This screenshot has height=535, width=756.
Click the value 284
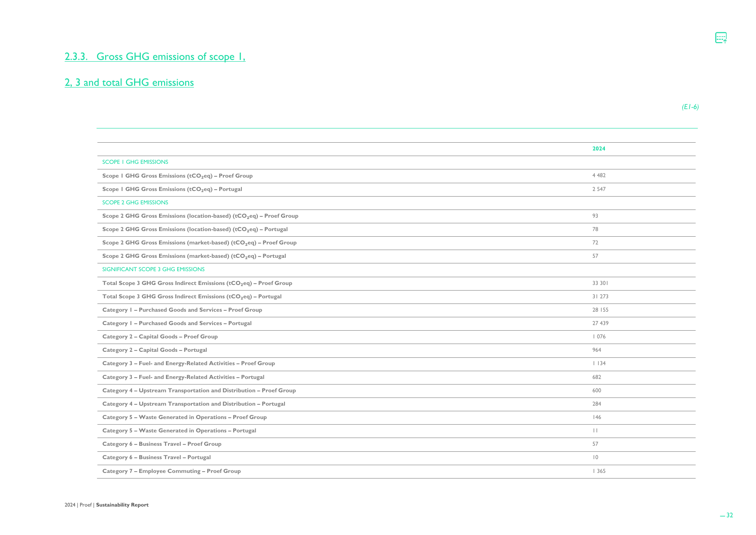(x=597, y=404)
